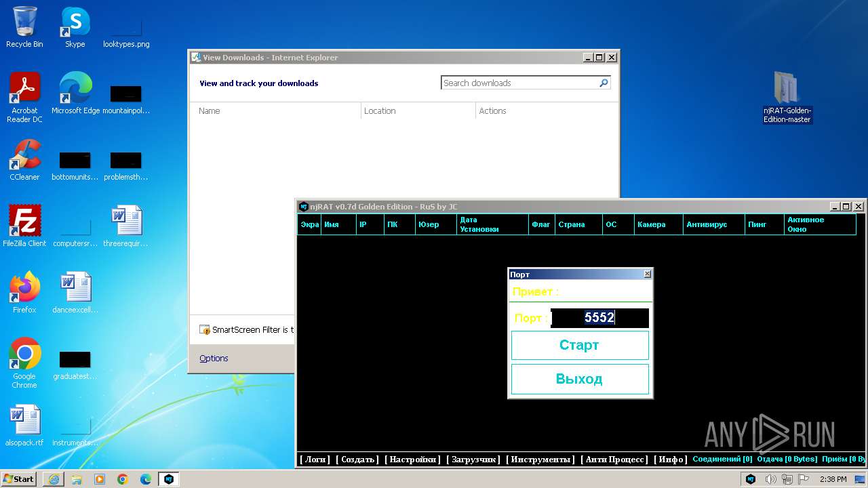Sort by the Страна column header
The width and height of the screenshot is (868, 488).
tap(579, 224)
